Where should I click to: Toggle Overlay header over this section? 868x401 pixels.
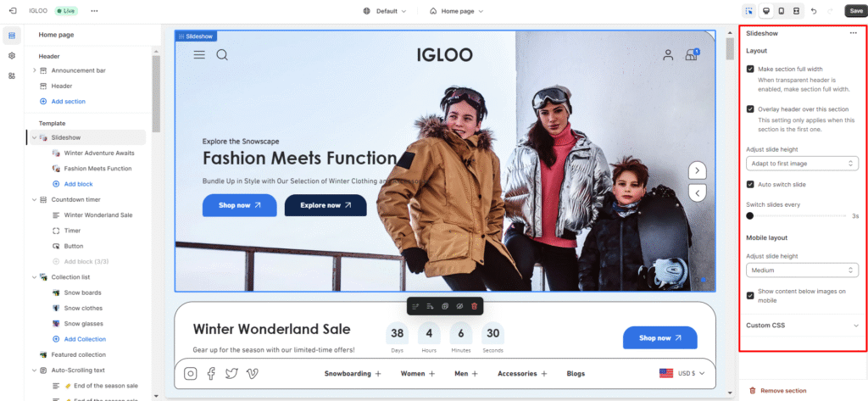coord(750,109)
